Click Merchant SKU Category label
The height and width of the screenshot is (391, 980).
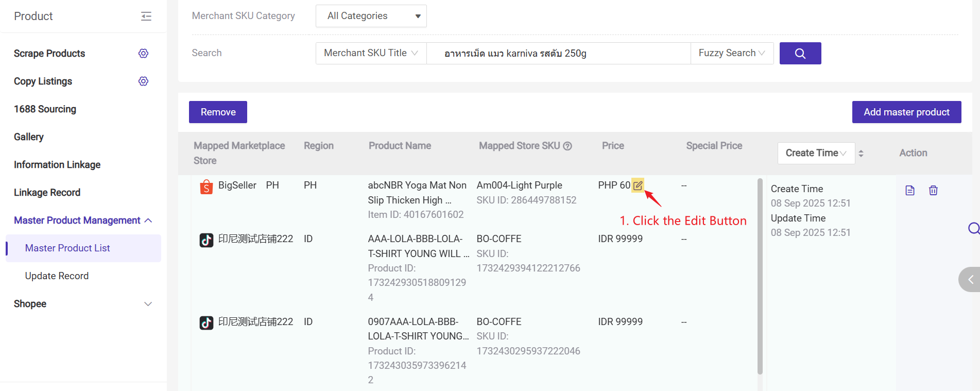point(243,16)
